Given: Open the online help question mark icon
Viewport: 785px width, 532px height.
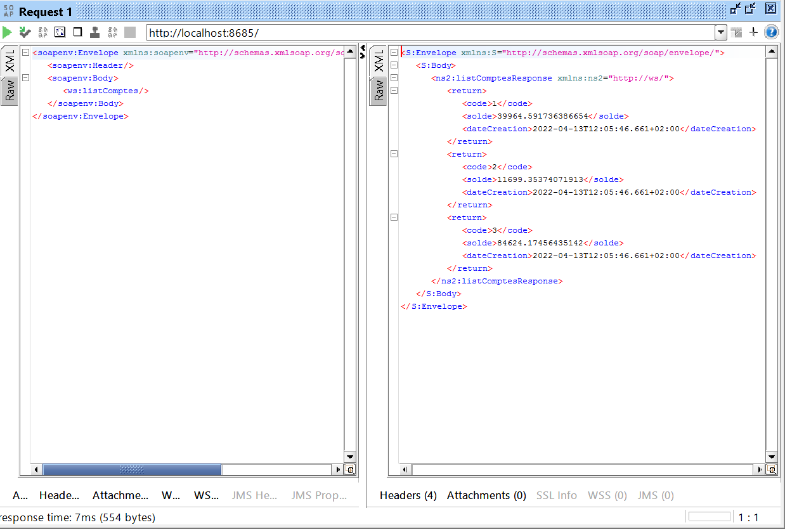Looking at the screenshot, I should pos(771,32).
